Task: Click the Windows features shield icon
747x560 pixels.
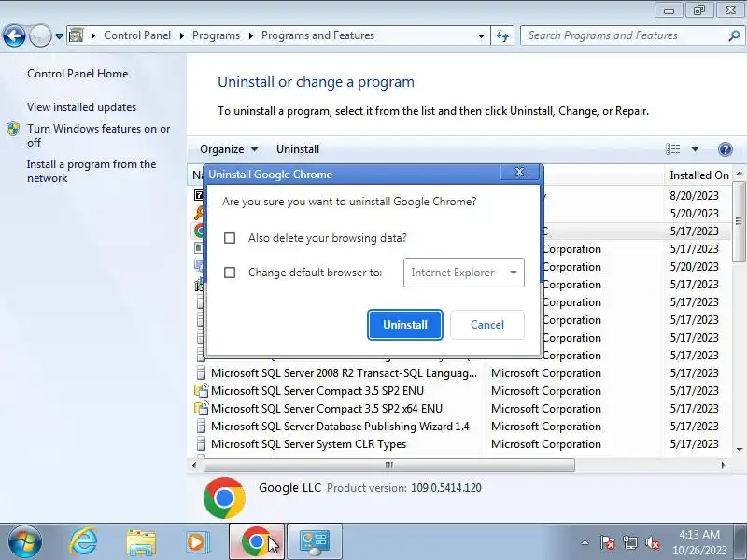Action: point(13,129)
